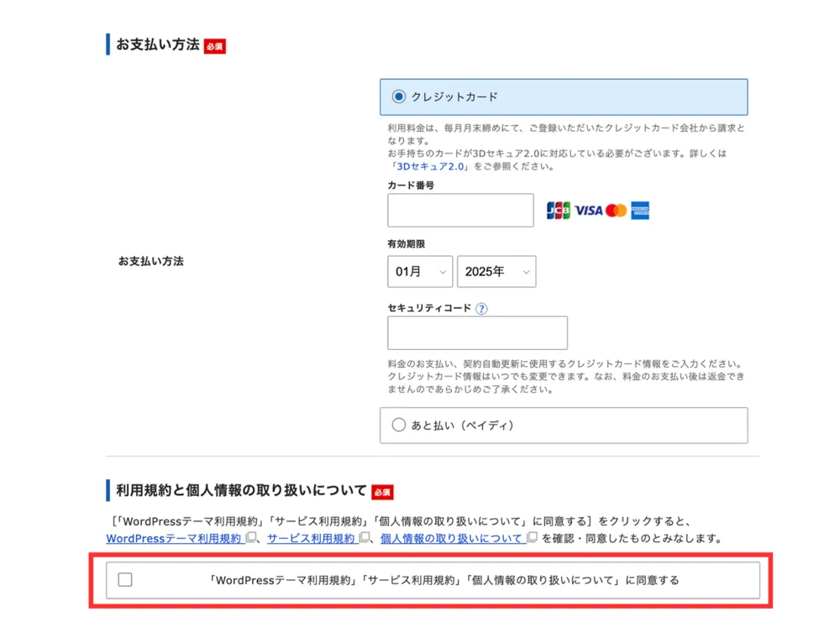Click the American Express logo
840x622 pixels.
click(x=641, y=211)
